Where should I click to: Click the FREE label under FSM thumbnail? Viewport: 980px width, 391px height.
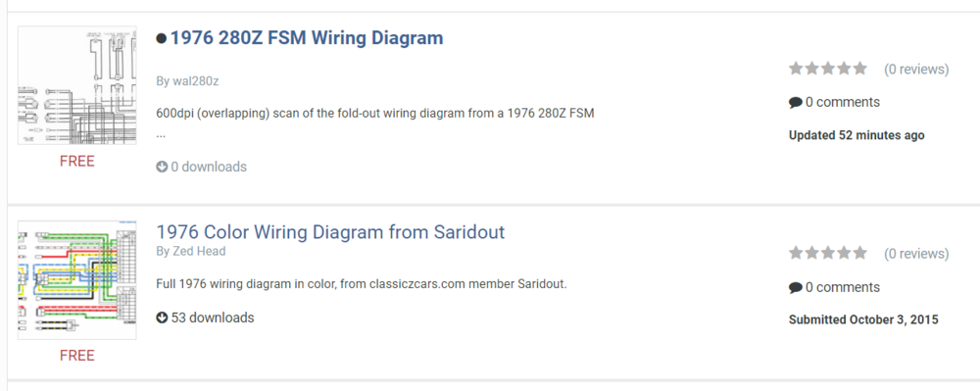76,161
